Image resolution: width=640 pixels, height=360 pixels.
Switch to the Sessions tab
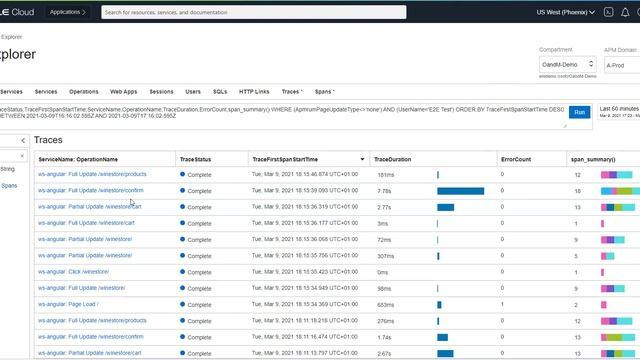point(161,92)
